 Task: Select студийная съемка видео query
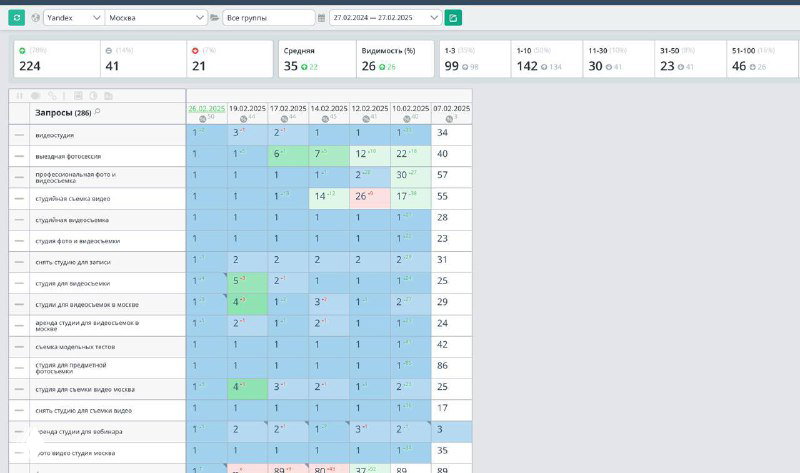(x=73, y=199)
